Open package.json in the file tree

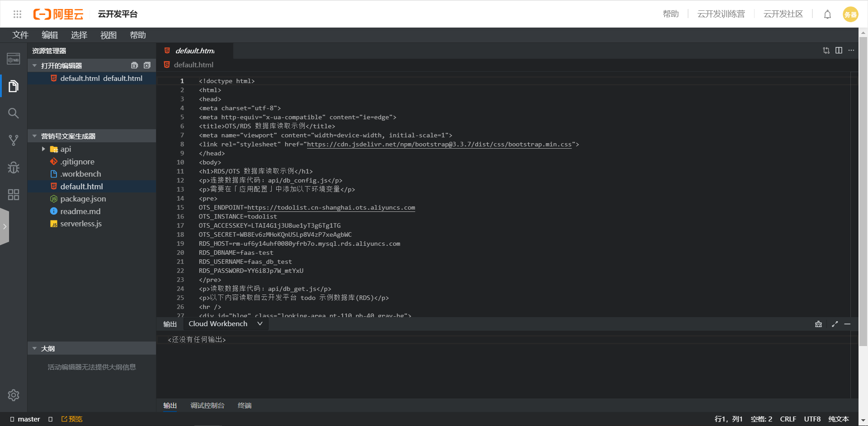coord(83,199)
